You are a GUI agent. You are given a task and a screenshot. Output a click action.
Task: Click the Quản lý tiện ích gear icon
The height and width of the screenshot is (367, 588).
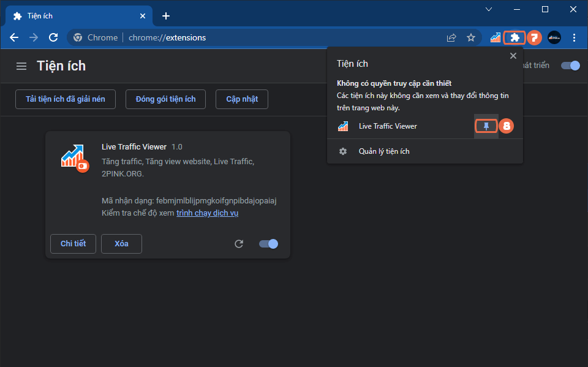point(343,151)
